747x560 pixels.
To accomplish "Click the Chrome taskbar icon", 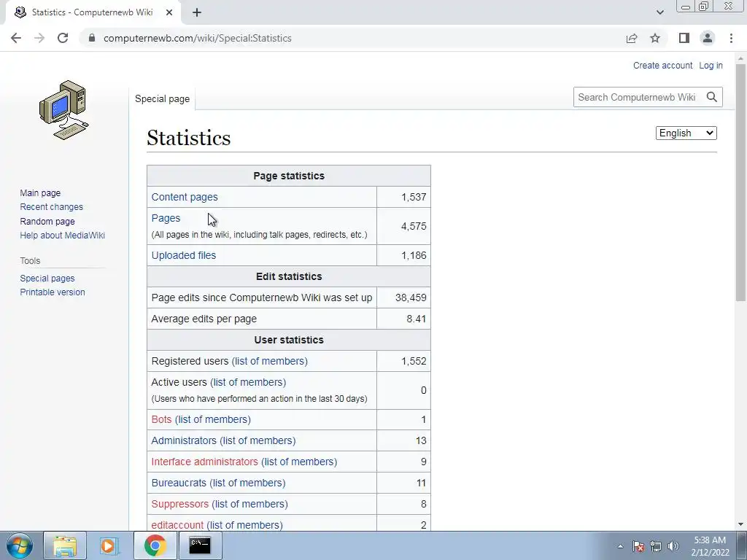I will coord(155,545).
